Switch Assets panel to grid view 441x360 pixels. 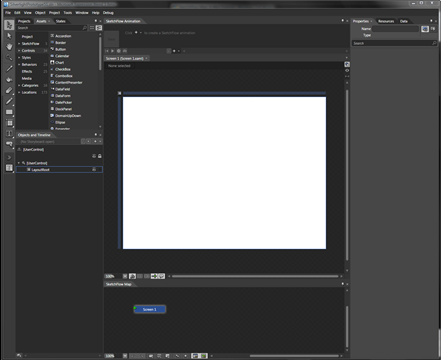[92, 28]
